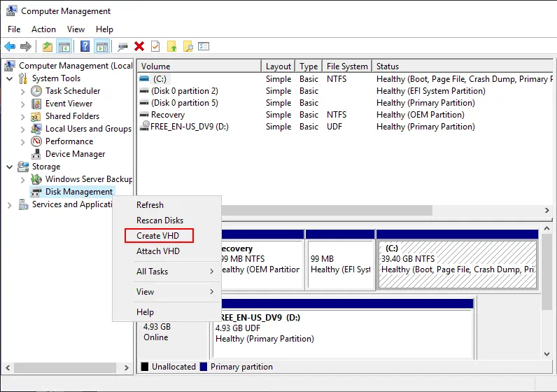The height and width of the screenshot is (392, 557).
Task: Expand the Task Scheduler node
Action: click(x=23, y=91)
